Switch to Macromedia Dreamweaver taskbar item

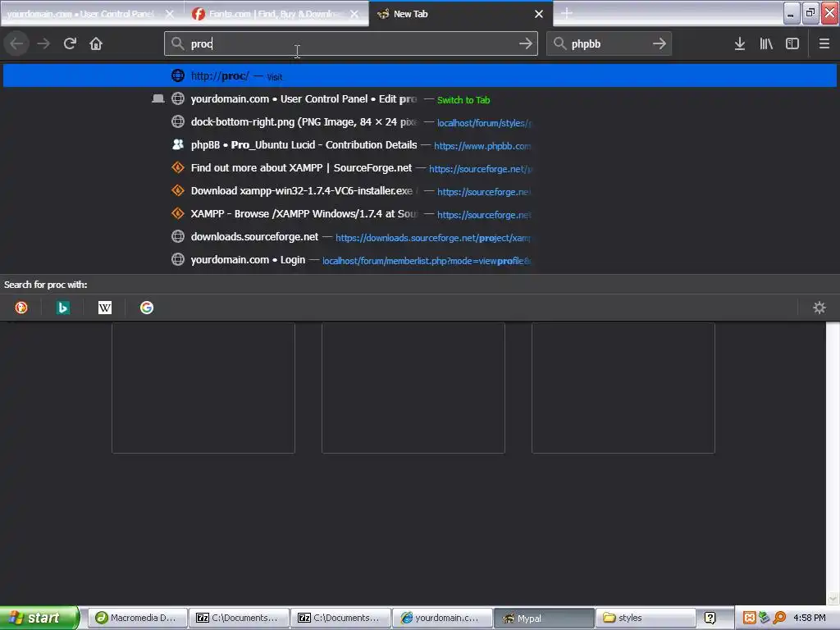pyautogui.click(x=137, y=618)
